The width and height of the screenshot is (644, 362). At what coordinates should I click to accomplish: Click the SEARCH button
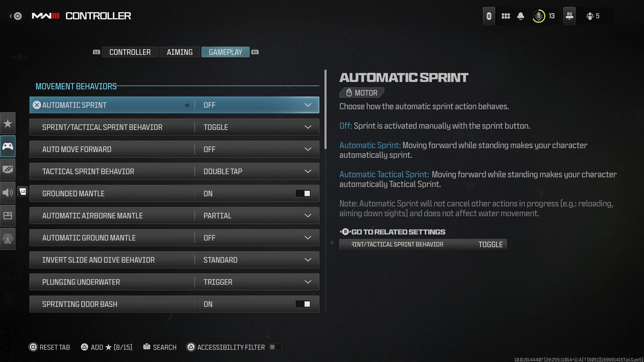[x=160, y=347]
